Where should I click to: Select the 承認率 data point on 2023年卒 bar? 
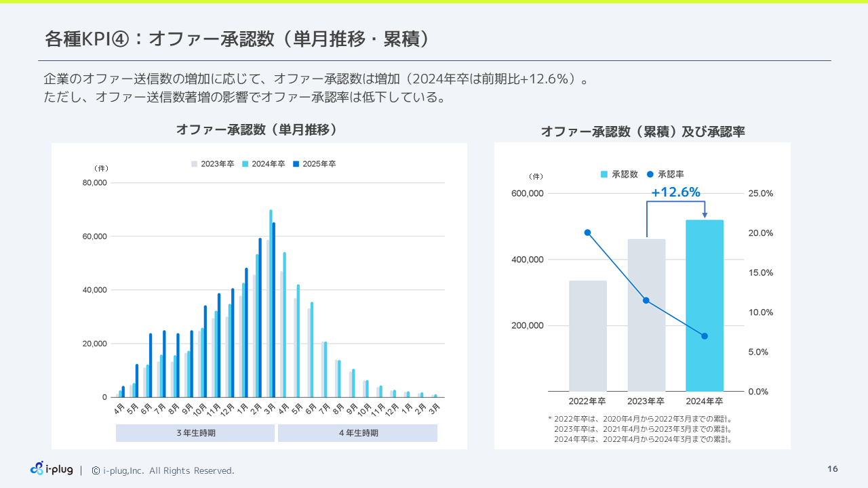(x=646, y=300)
